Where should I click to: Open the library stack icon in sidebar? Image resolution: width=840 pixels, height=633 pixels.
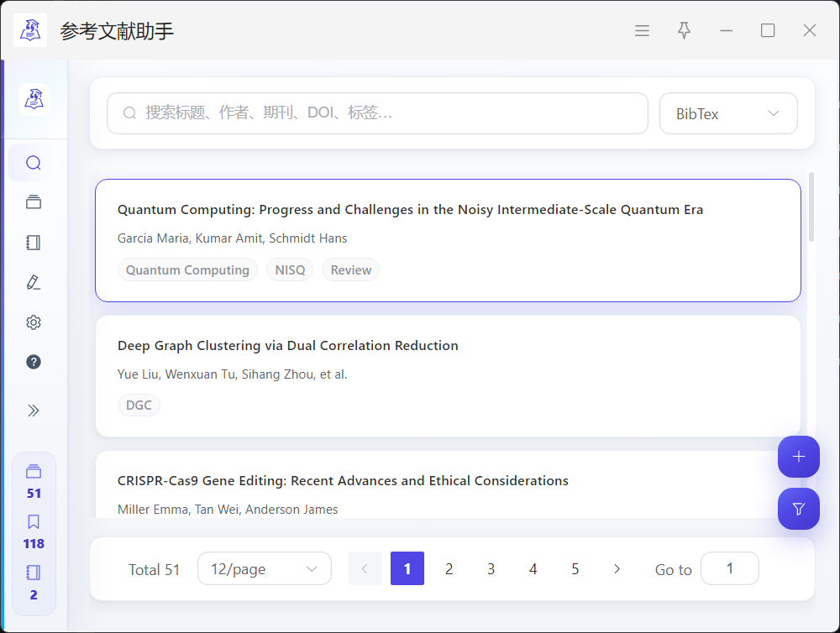click(34, 202)
